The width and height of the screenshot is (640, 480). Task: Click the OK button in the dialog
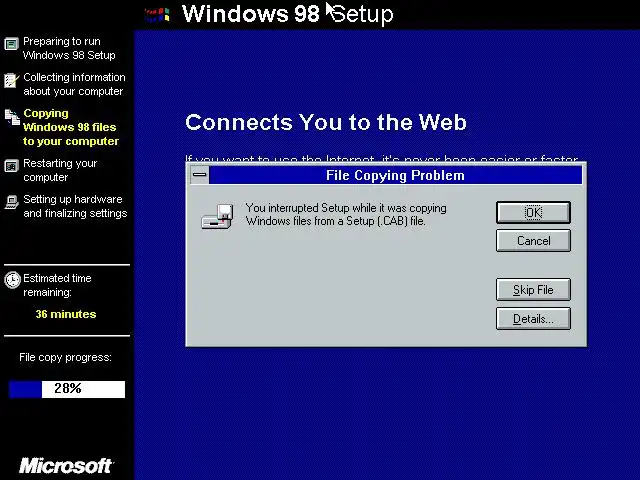click(x=533, y=212)
